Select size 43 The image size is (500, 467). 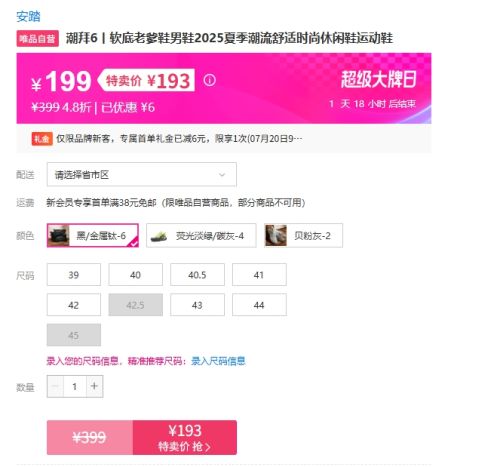[x=197, y=305]
